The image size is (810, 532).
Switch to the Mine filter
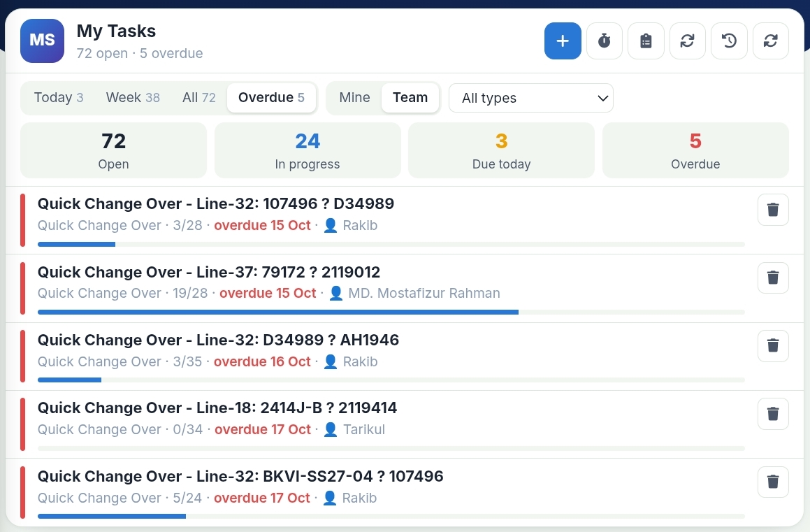(354, 98)
